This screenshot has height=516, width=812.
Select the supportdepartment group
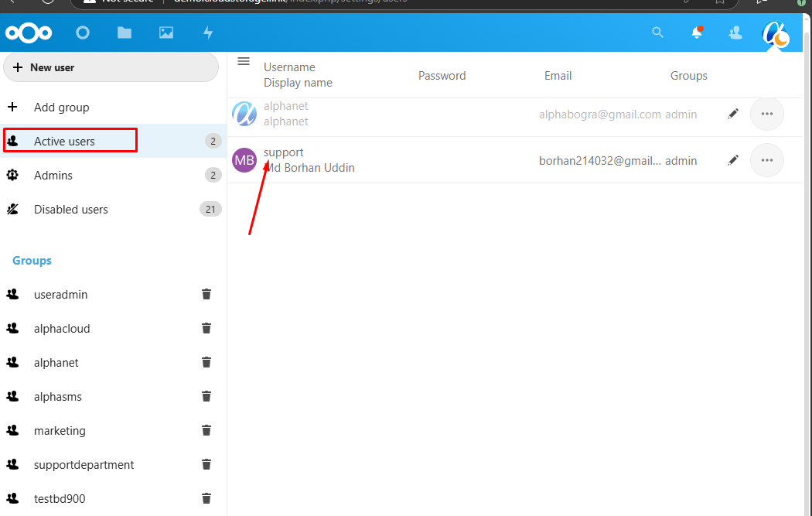click(84, 465)
